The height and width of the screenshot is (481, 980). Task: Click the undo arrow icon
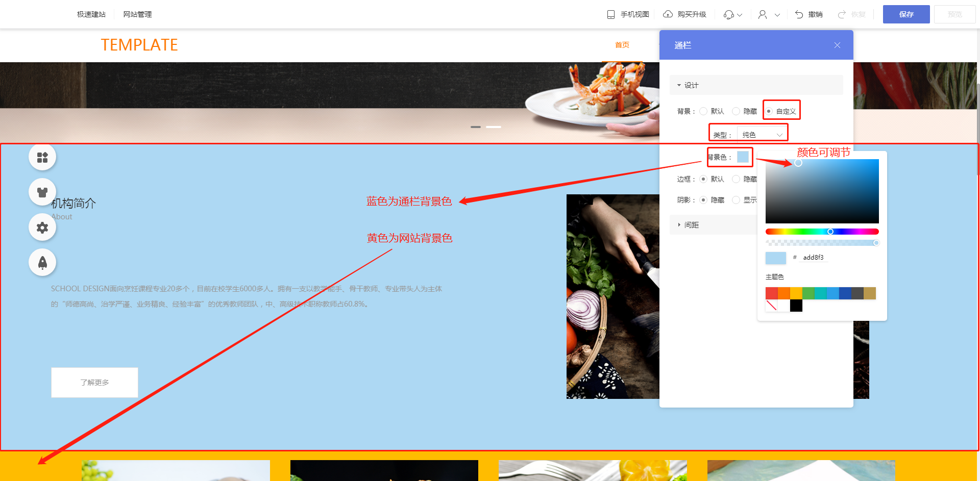(x=799, y=14)
